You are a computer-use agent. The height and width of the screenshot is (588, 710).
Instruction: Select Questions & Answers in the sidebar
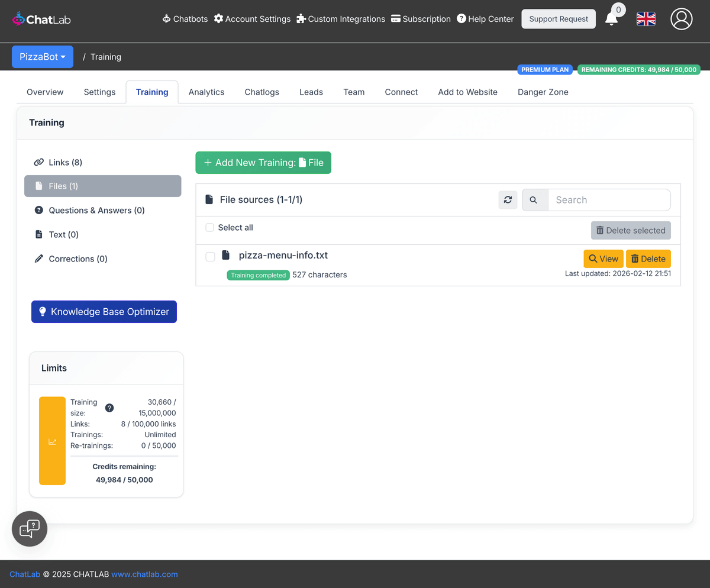[96, 211]
